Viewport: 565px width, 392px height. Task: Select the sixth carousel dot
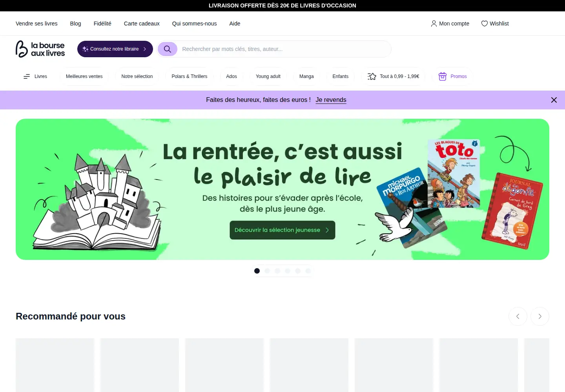(x=308, y=271)
